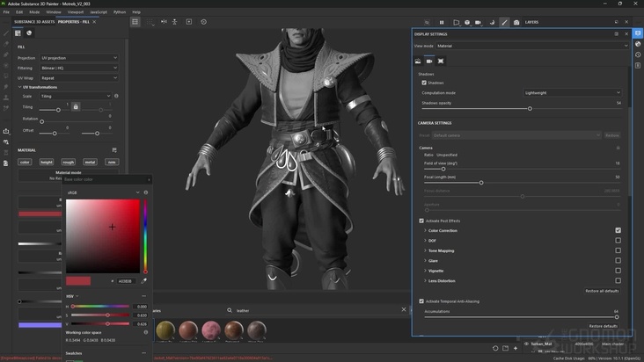This screenshot has height=362, width=644.
Task: Open the Projection dropdown
Action: click(79, 58)
